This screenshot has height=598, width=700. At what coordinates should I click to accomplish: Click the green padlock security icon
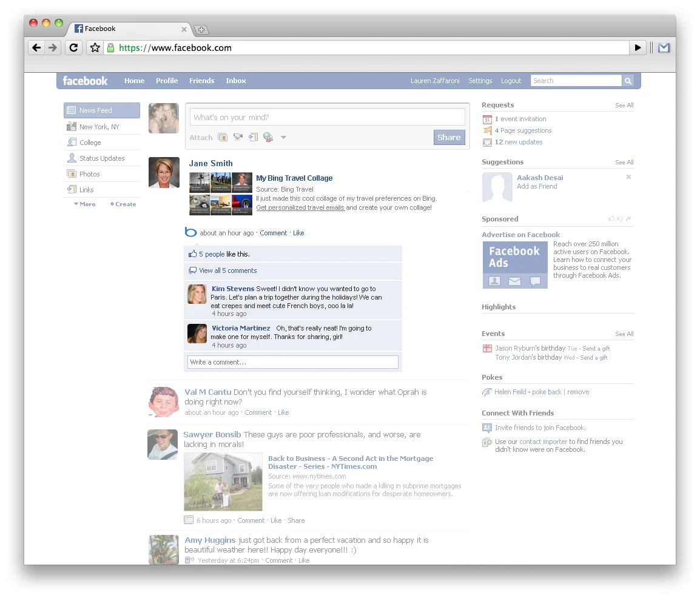(x=111, y=48)
